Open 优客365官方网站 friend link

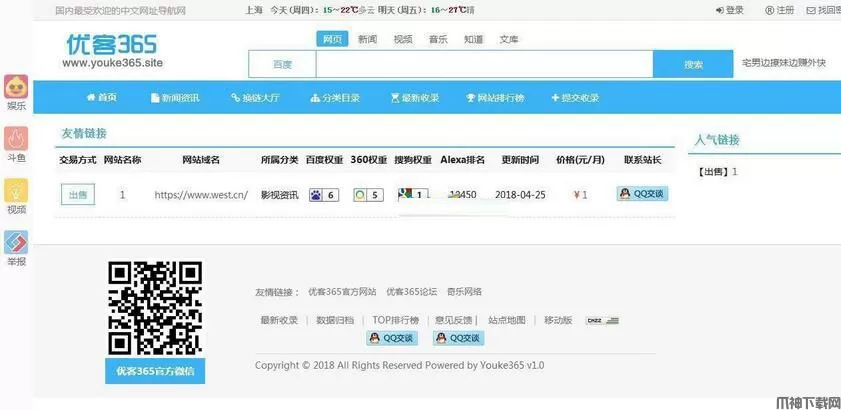342,292
